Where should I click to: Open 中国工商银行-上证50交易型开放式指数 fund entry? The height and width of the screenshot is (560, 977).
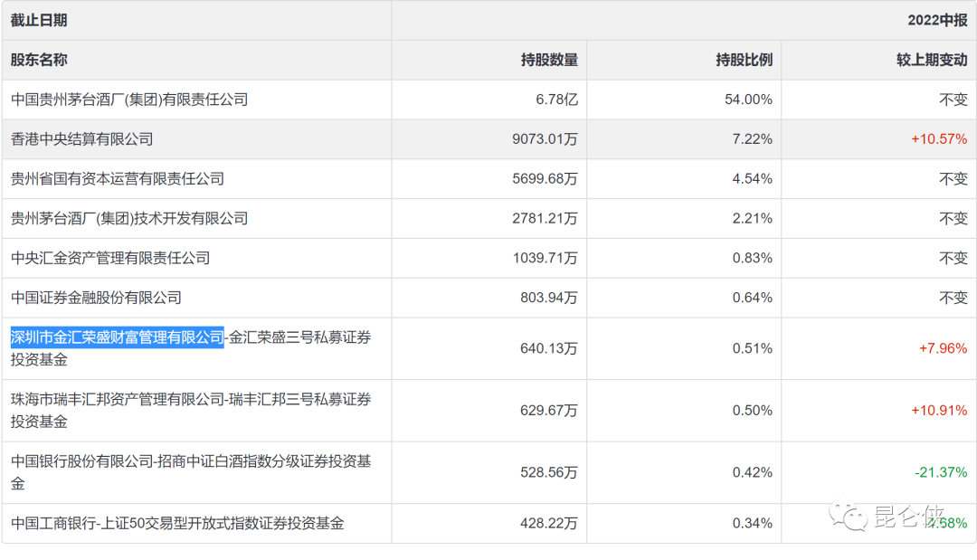177,523
